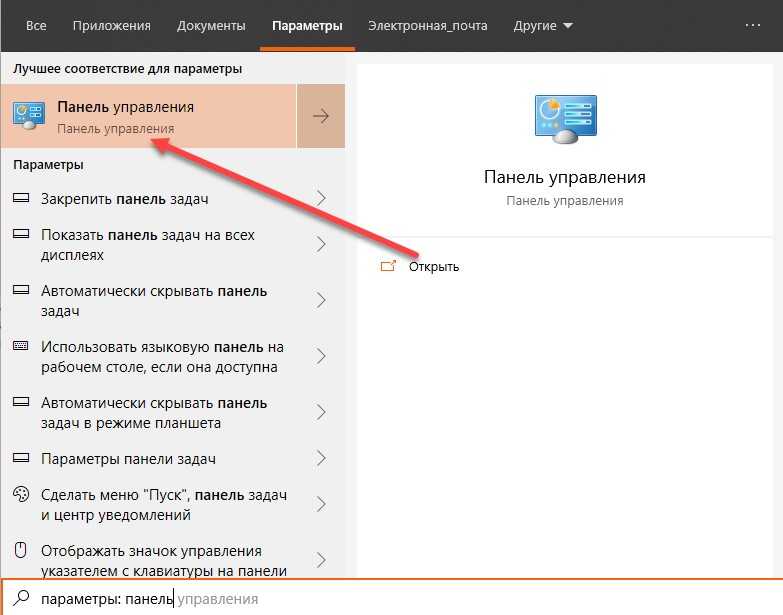Select Показать панель задач на всех дисплеях
Viewport: 783px width, 615px height.
click(x=173, y=245)
